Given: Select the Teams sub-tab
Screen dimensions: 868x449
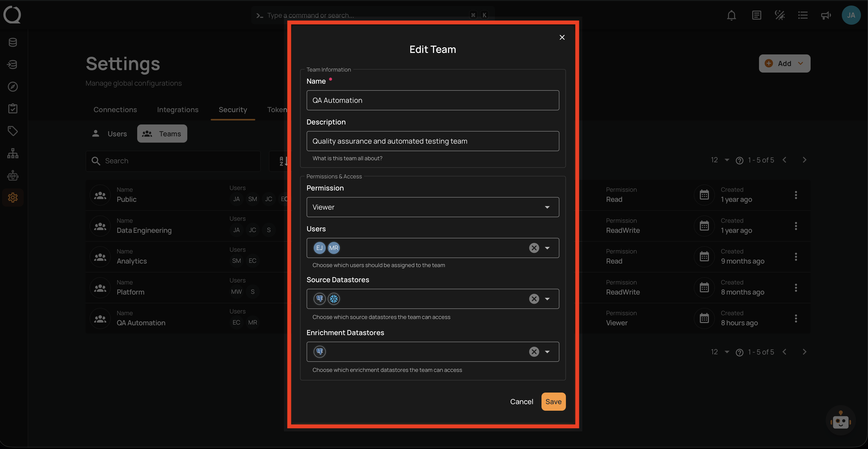Looking at the screenshot, I should click(162, 134).
